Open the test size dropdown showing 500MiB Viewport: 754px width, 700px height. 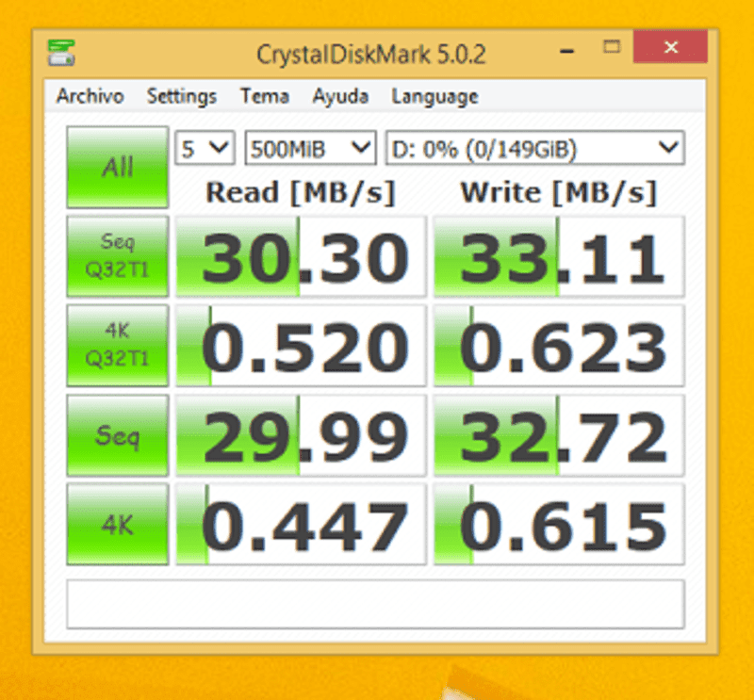[x=310, y=148]
